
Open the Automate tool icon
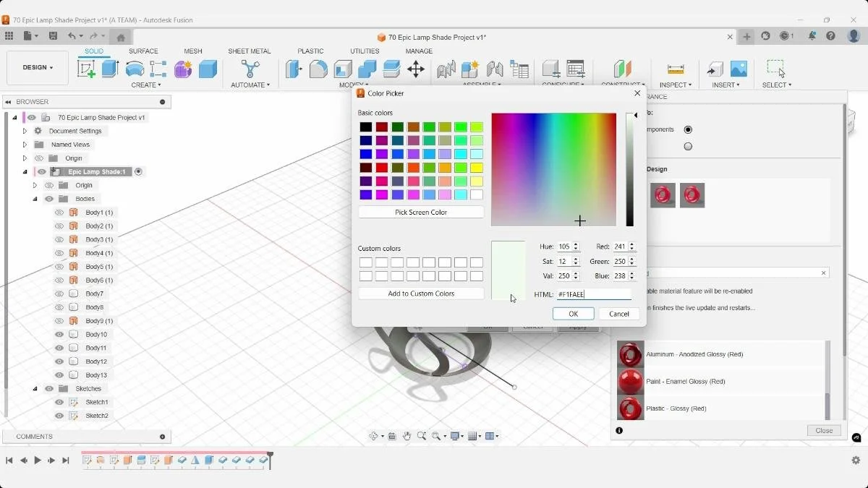tap(250, 69)
